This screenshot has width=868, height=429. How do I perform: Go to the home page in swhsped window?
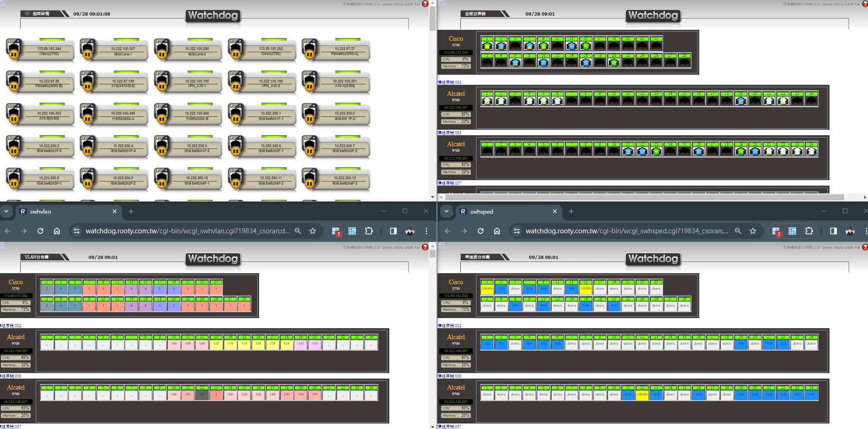[497, 231]
